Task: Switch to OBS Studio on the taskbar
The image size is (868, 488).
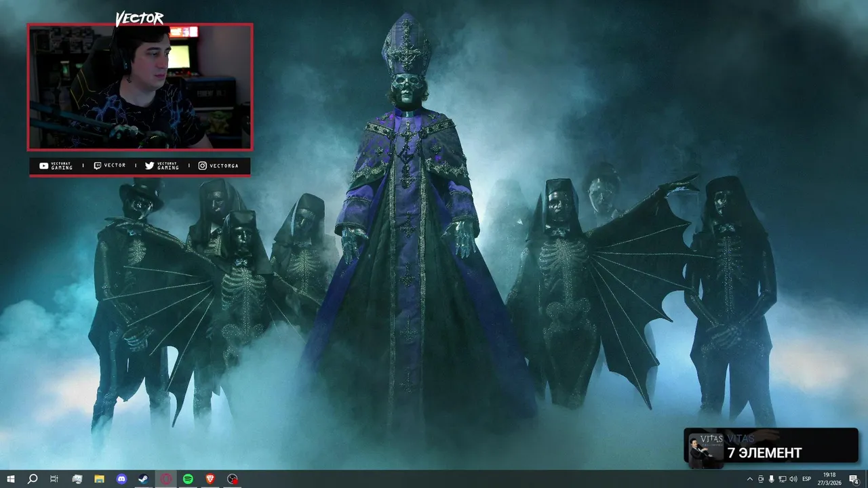Action: tap(233, 479)
